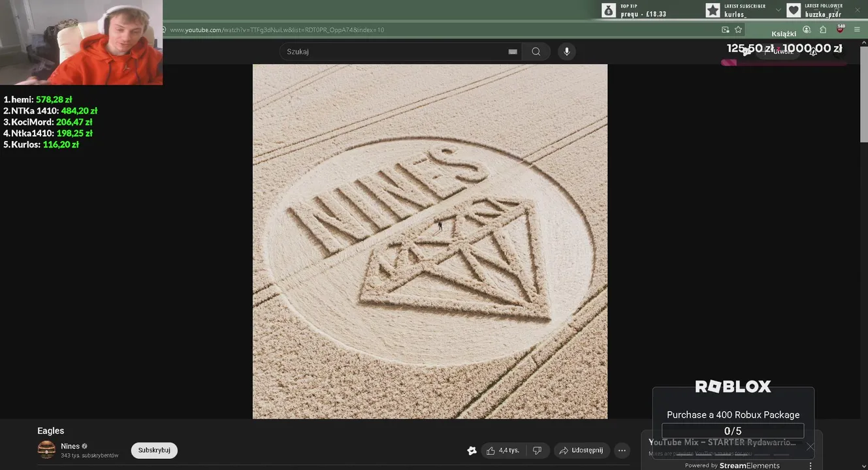Image resolution: width=868 pixels, height=470 pixels.
Task: Click the 3.KociMord: 206,47 zł entry
Action: [48, 121]
